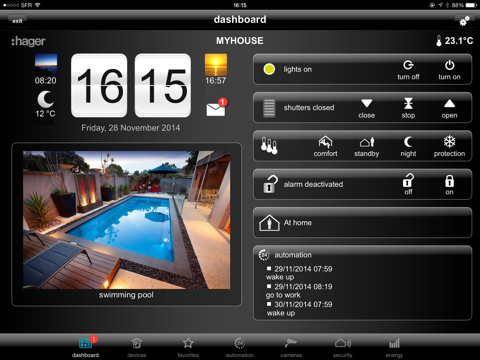Click the shutters closed status label

[x=309, y=108]
